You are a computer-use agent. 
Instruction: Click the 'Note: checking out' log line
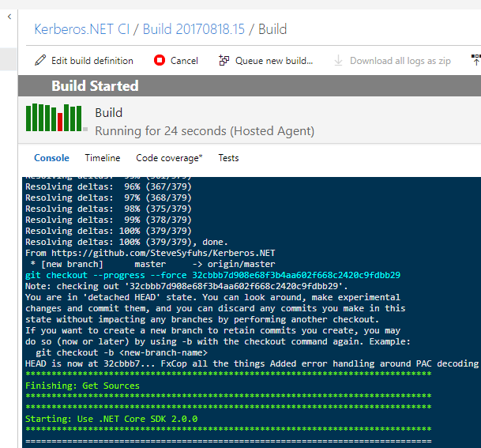(x=187, y=286)
